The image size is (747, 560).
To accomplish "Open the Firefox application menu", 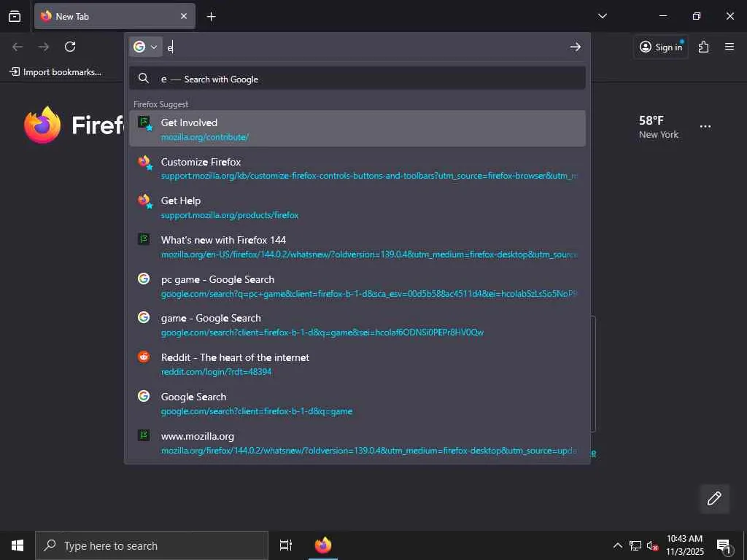I will pos(729,47).
